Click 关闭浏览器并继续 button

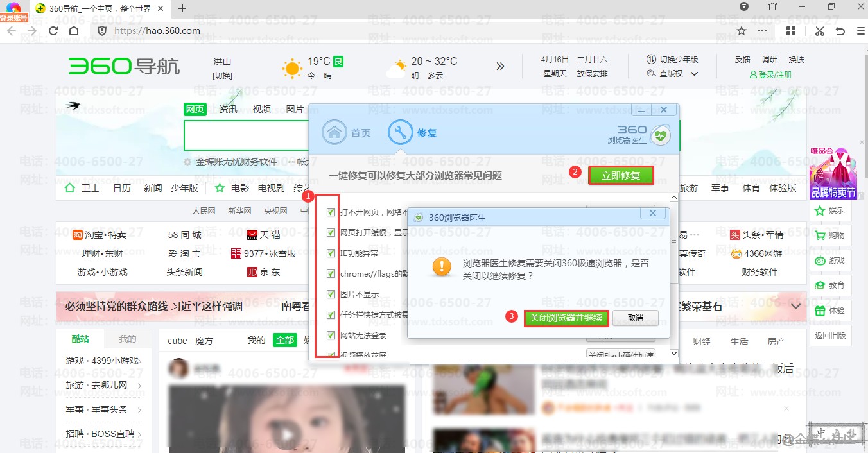(x=566, y=318)
